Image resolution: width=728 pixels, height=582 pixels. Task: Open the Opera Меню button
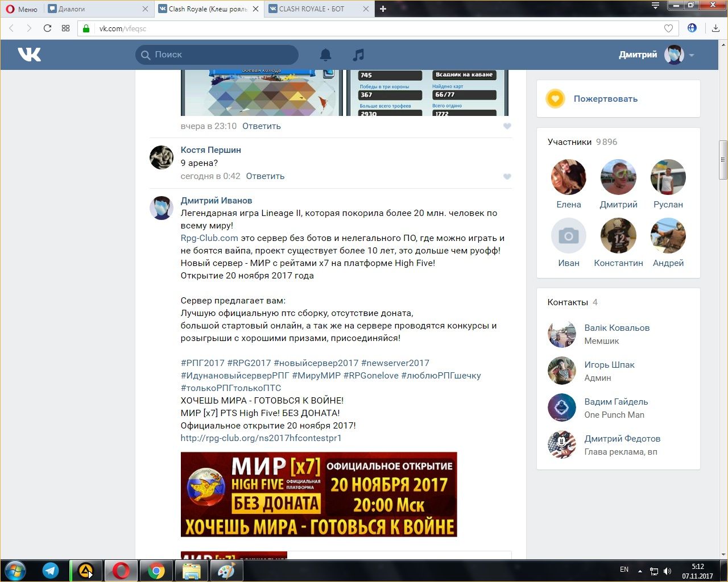22,9
